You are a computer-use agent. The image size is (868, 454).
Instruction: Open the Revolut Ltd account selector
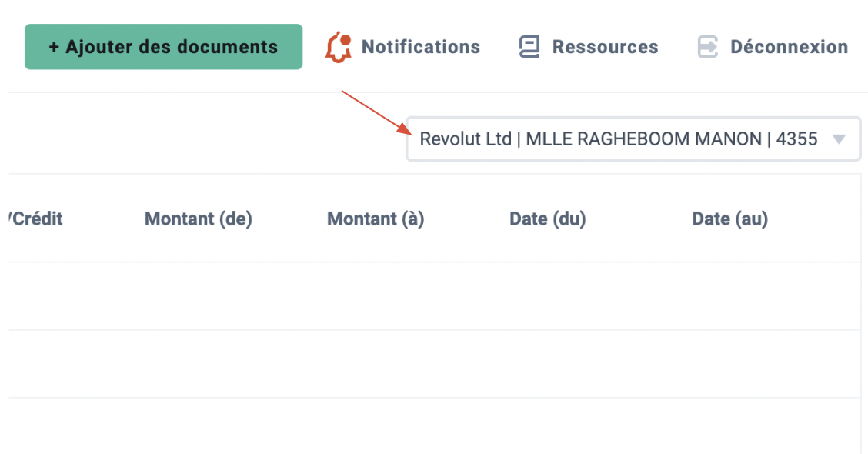tap(633, 139)
